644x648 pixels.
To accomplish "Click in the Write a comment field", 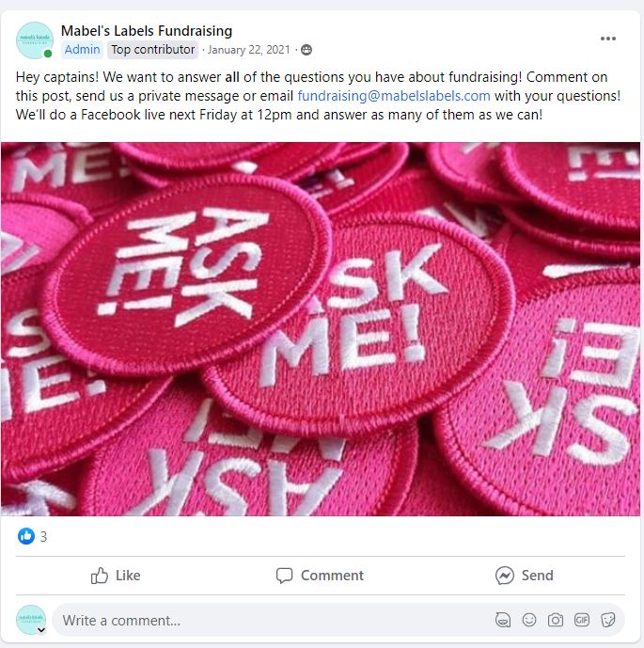I will pos(273,621).
